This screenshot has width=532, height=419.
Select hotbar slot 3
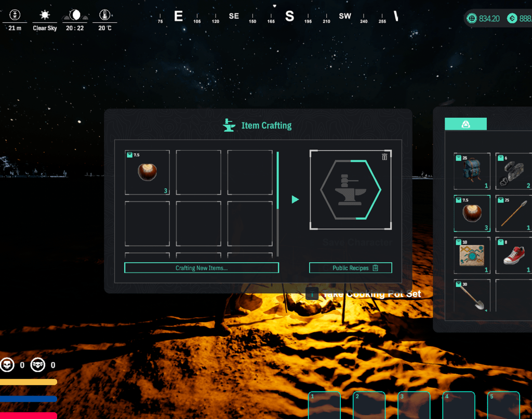(414, 406)
